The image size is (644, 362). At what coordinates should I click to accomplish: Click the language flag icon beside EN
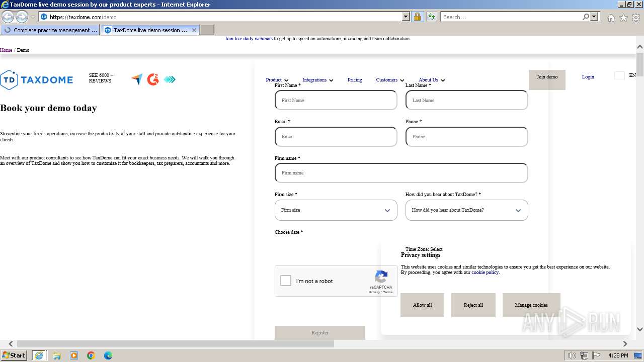[619, 75]
